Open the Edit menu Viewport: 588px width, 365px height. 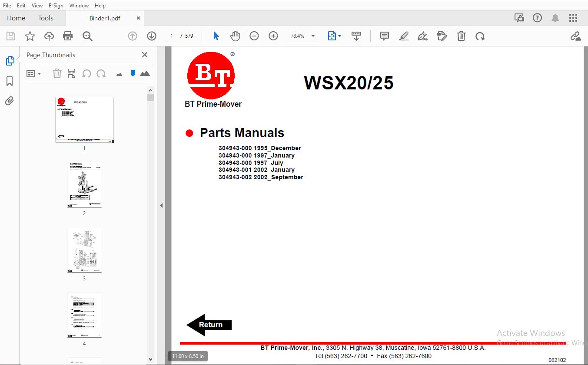(21, 6)
